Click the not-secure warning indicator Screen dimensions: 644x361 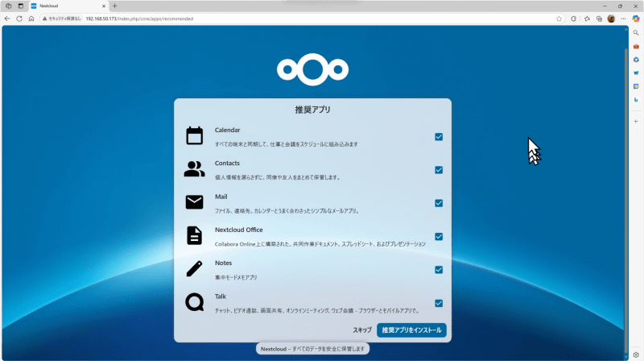click(62, 19)
